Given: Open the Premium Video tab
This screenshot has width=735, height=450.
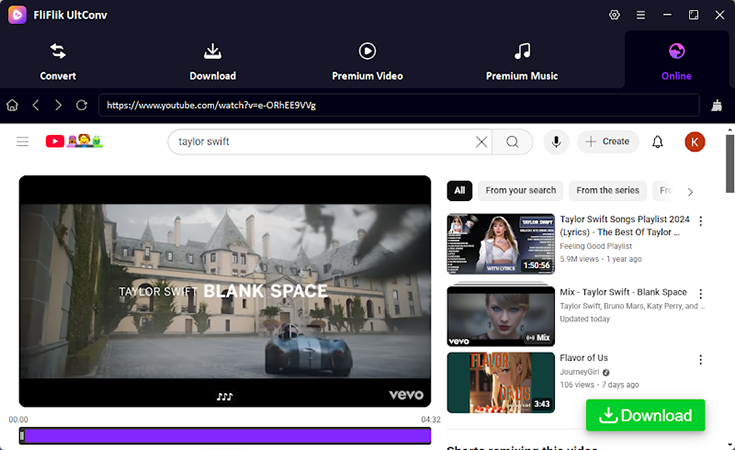Looking at the screenshot, I should [368, 62].
